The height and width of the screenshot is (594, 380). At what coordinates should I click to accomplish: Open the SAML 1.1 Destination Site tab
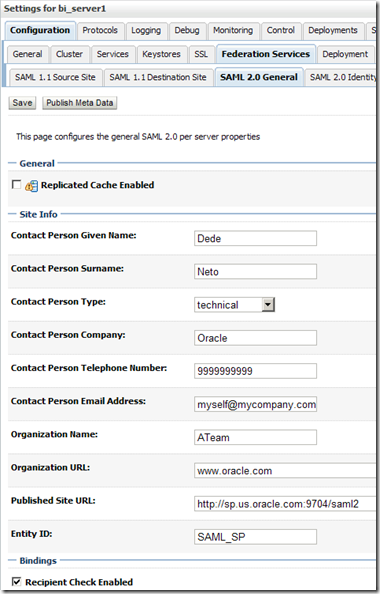[158, 77]
